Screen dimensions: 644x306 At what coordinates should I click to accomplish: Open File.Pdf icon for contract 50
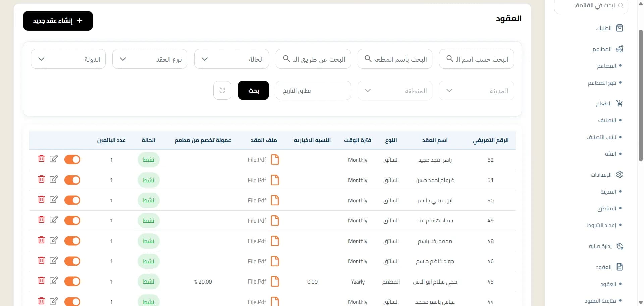pos(275,200)
